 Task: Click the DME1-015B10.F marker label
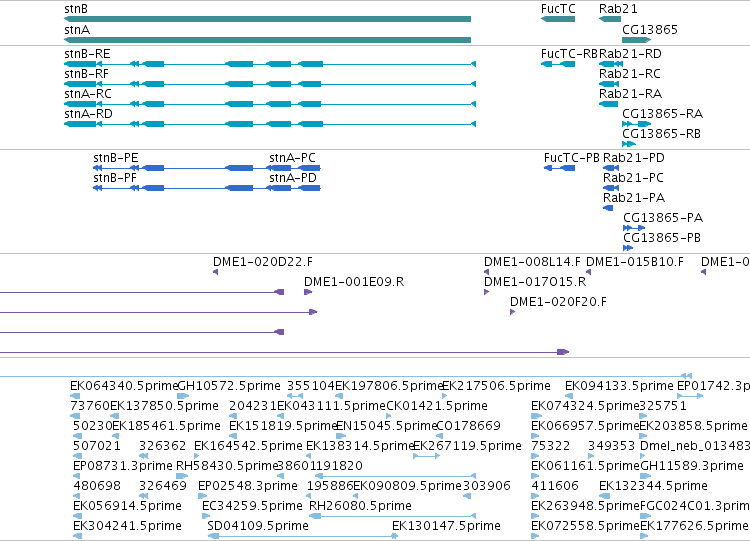click(635, 262)
